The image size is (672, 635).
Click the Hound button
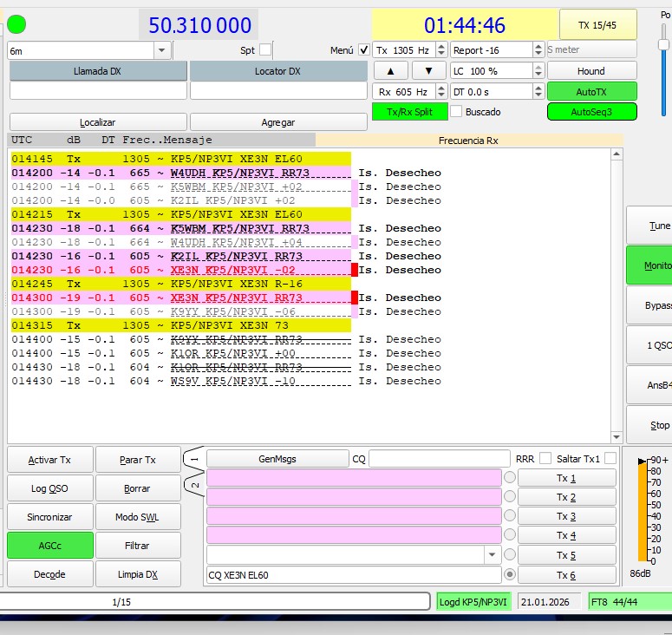click(x=591, y=70)
